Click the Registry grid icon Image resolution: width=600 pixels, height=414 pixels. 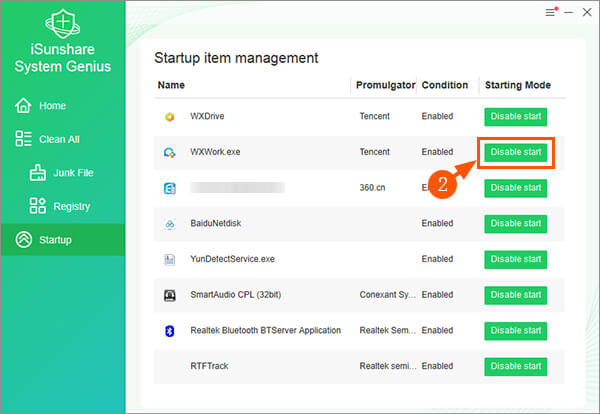tap(38, 205)
